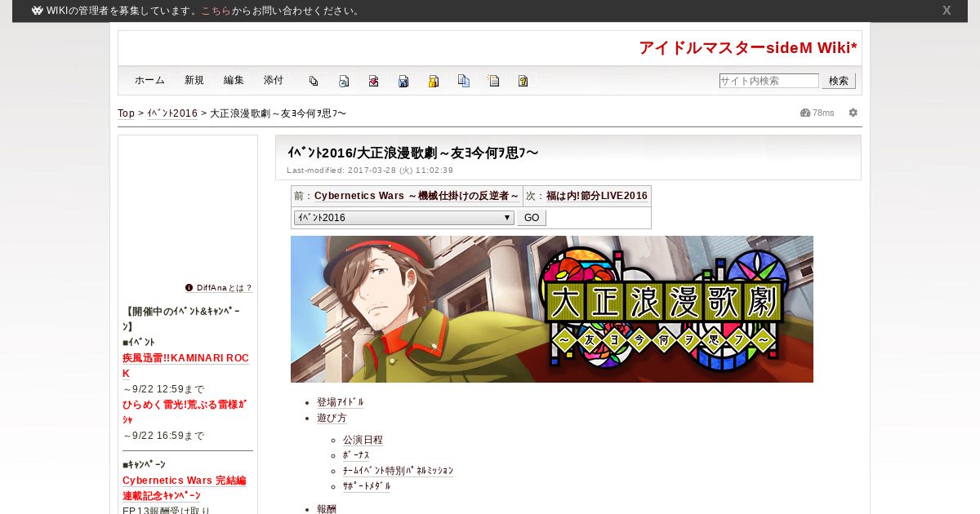980x514 pixels.
Task: Click the red arrow page icon in the toolbar
Action: tap(373, 81)
